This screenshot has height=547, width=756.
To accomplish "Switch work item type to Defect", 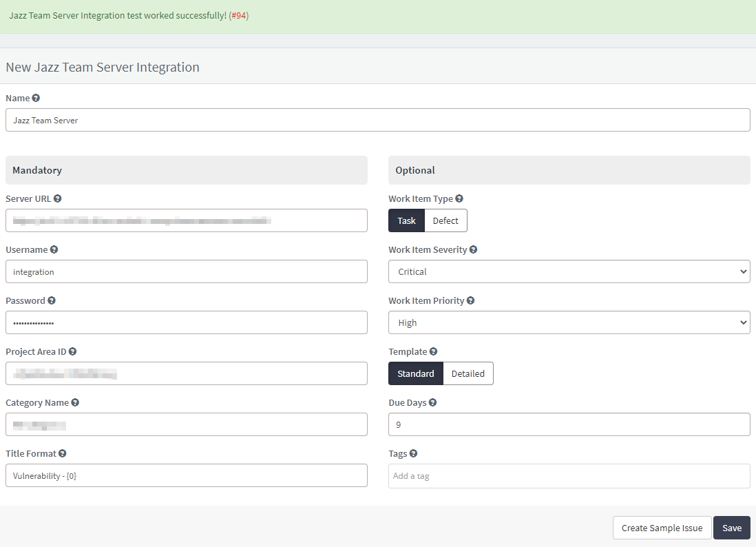I will coord(445,220).
